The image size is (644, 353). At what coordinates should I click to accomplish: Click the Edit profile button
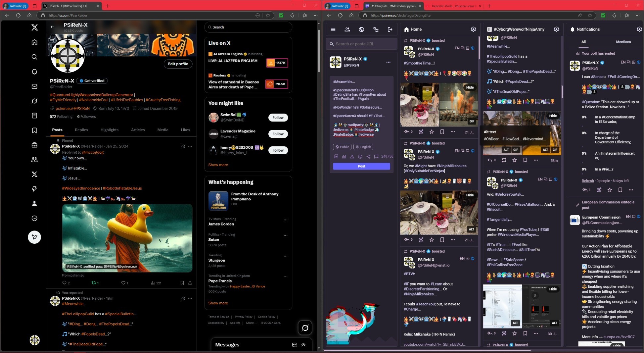point(178,64)
